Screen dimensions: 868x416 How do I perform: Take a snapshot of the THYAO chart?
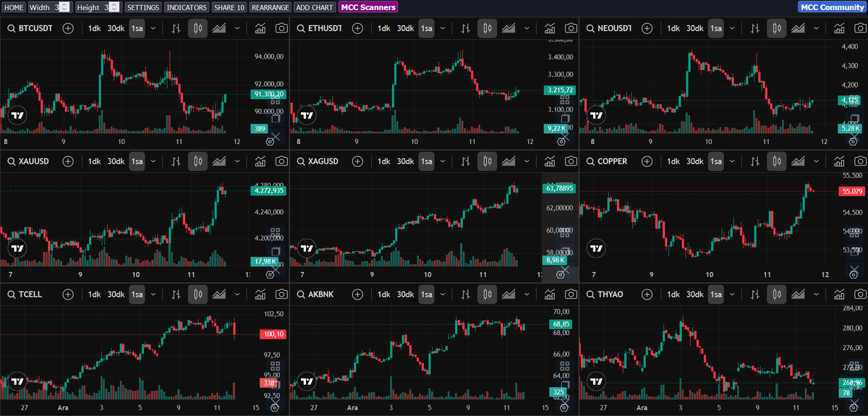[859, 294]
